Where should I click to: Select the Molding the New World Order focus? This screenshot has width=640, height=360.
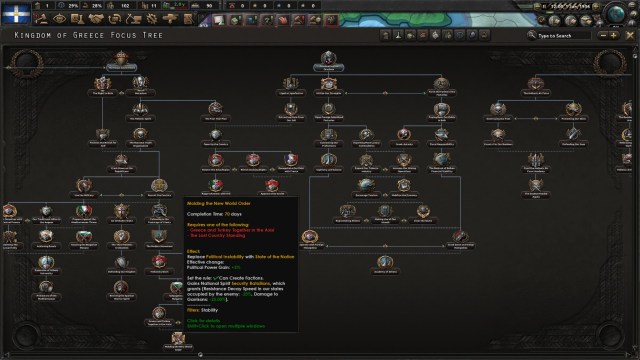[x=178, y=342]
